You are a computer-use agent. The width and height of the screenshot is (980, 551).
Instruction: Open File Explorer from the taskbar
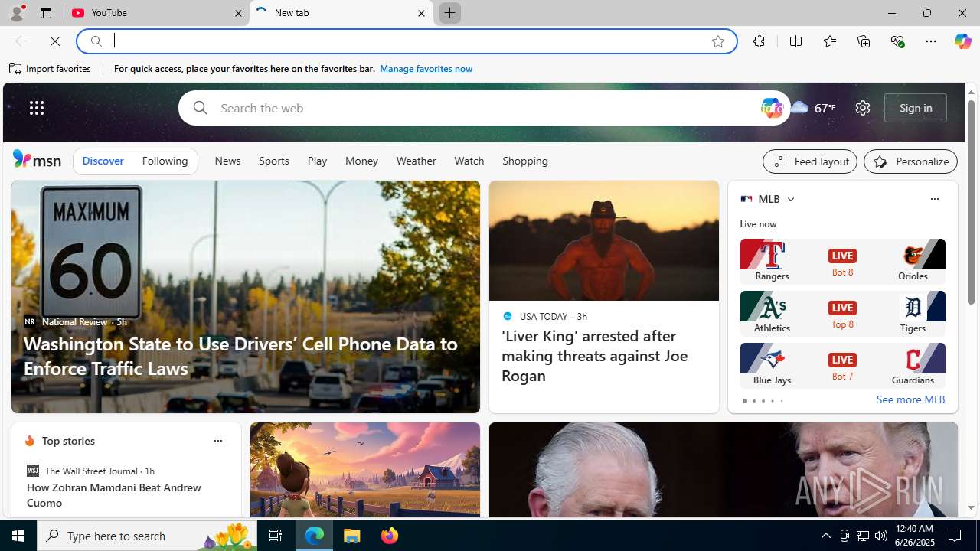352,536
